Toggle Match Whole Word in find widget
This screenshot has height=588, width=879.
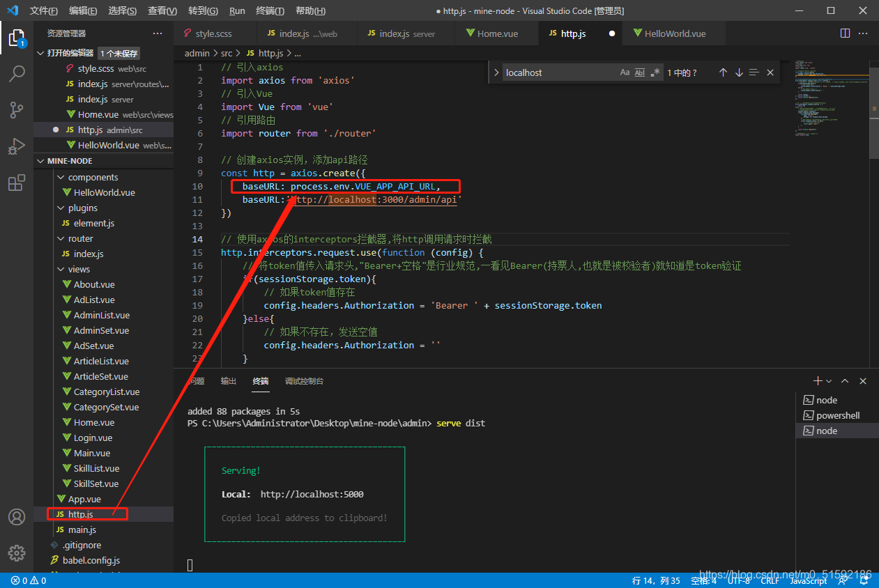(x=640, y=72)
